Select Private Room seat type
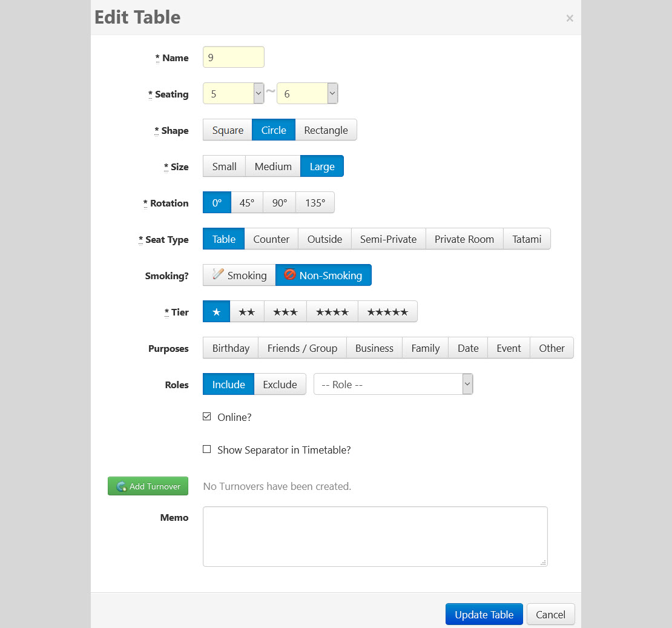This screenshot has height=628, width=672. point(464,239)
